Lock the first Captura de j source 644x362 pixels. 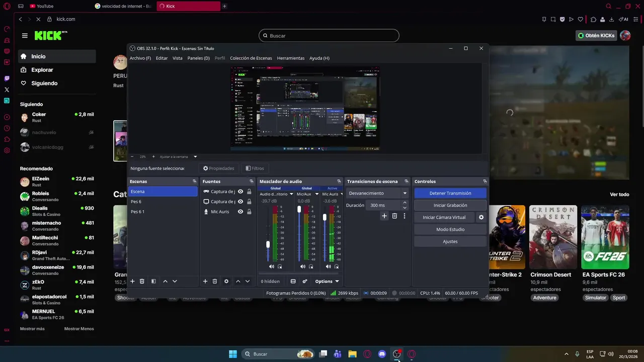pos(249,192)
